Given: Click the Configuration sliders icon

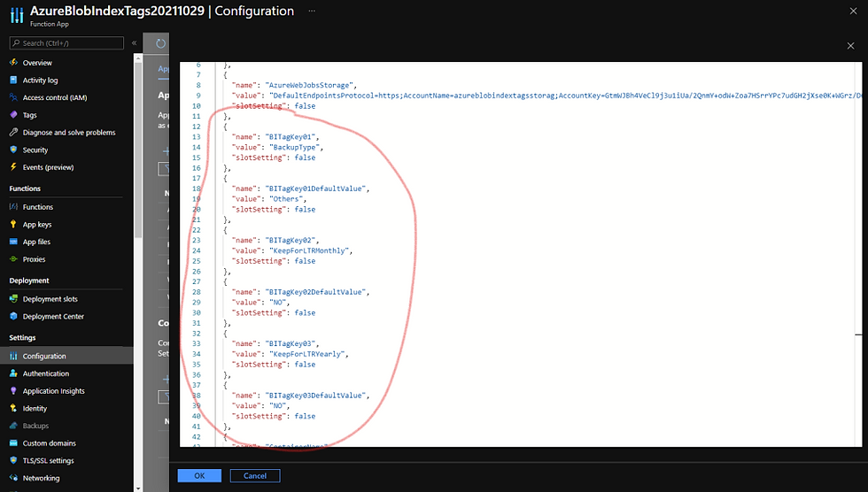Looking at the screenshot, I should pyautogui.click(x=13, y=356).
